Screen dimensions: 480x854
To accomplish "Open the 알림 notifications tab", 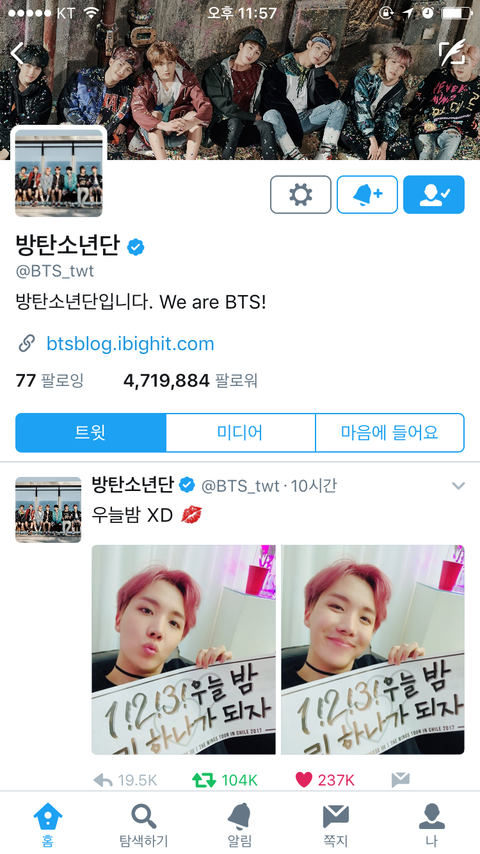I will click(239, 825).
